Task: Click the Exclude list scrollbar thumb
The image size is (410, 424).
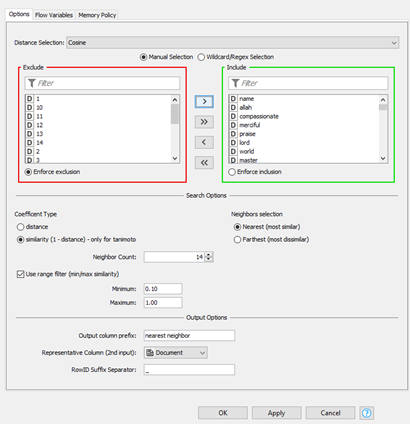Action: click(175, 114)
